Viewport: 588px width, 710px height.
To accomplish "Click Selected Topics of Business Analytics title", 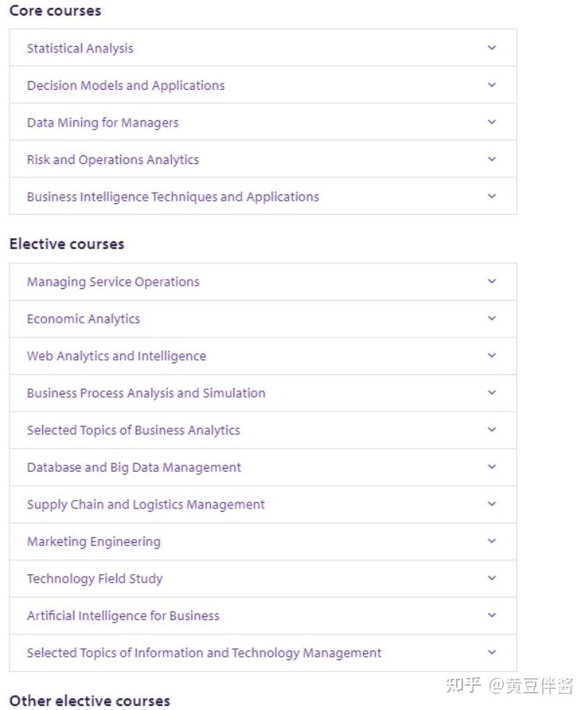I will click(x=134, y=430).
